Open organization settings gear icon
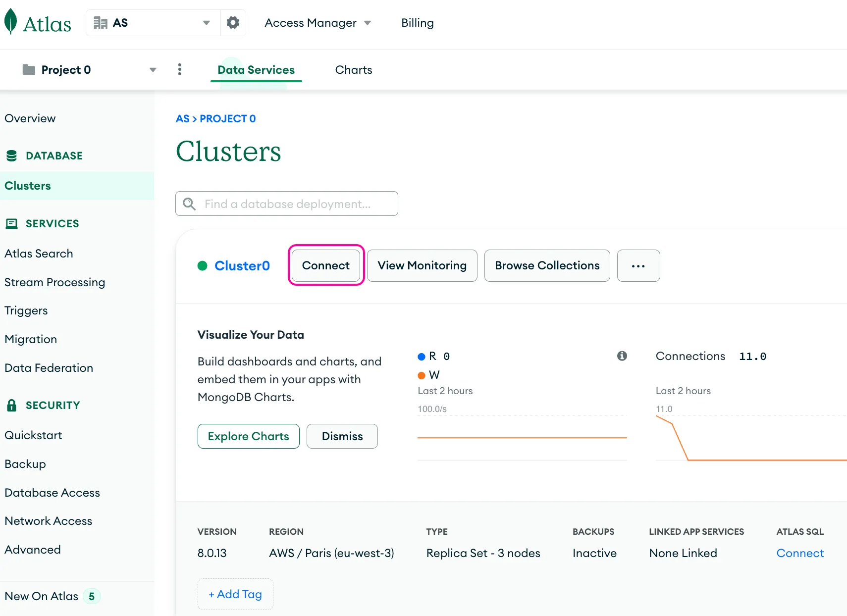Image resolution: width=847 pixels, height=616 pixels. click(x=233, y=23)
